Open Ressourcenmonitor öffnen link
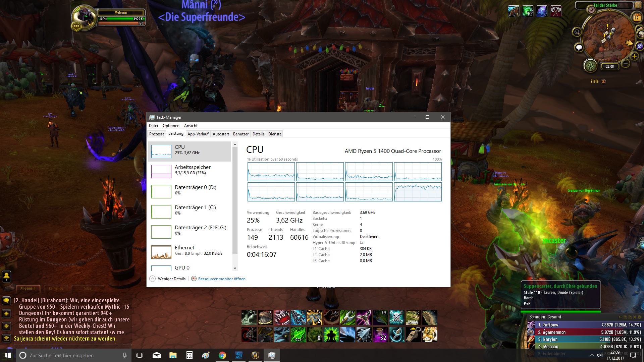The image size is (644, 362). tap(222, 279)
